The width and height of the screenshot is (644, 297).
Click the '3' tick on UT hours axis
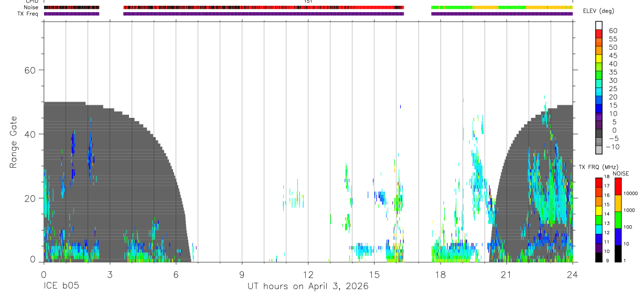(x=110, y=274)
